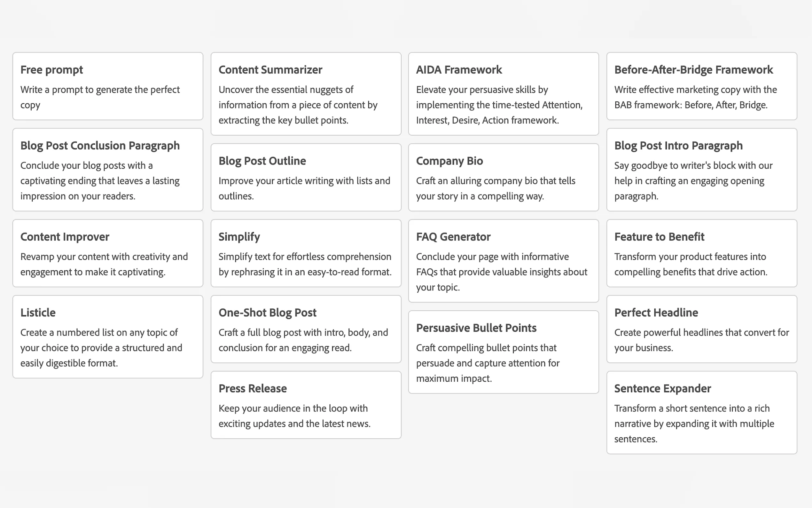The image size is (812, 508).
Task: Choose the Persuasive Bullet Points card
Action: 503,352
